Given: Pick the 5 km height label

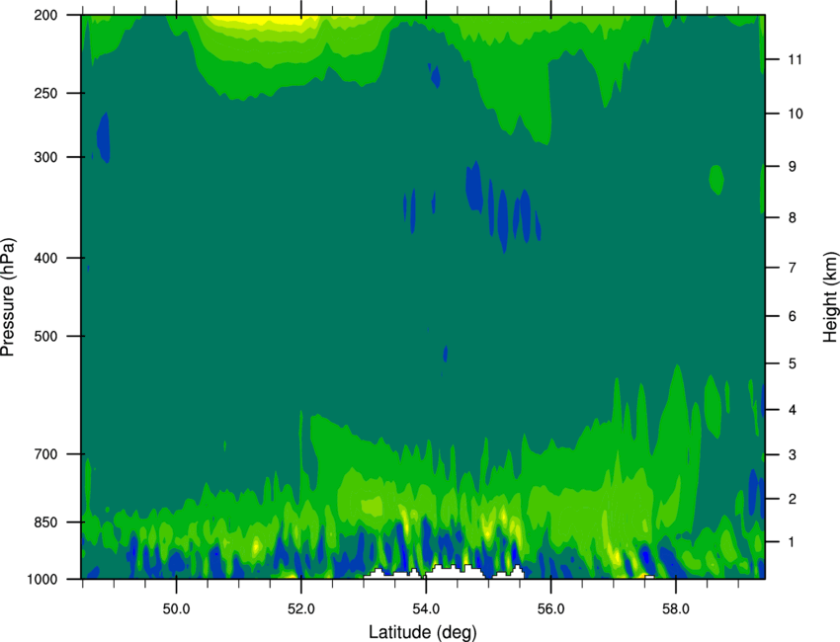Looking at the screenshot, I should [x=792, y=363].
